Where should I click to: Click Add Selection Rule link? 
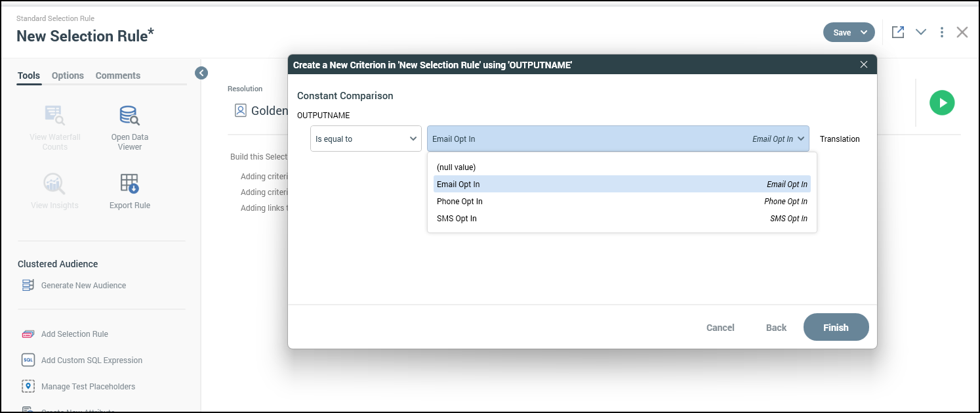point(74,334)
